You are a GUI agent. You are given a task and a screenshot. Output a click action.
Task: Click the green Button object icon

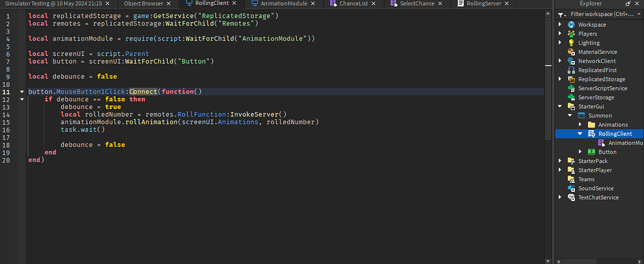pos(592,152)
